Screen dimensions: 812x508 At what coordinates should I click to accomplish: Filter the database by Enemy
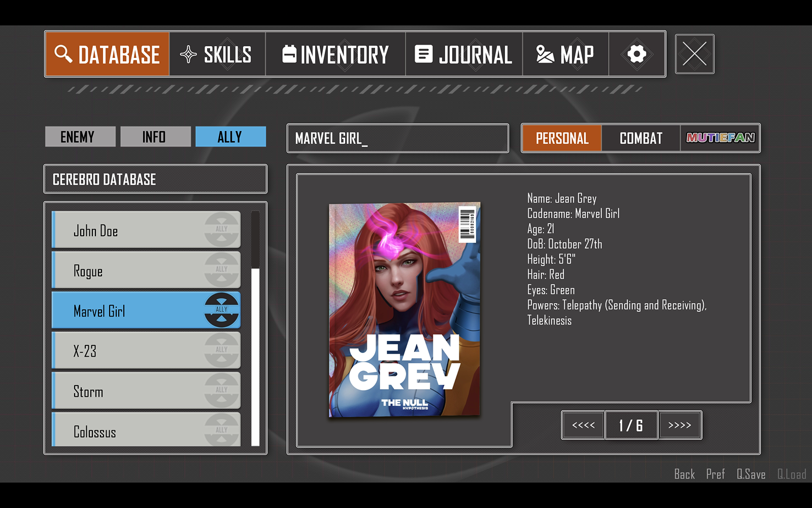(x=80, y=137)
